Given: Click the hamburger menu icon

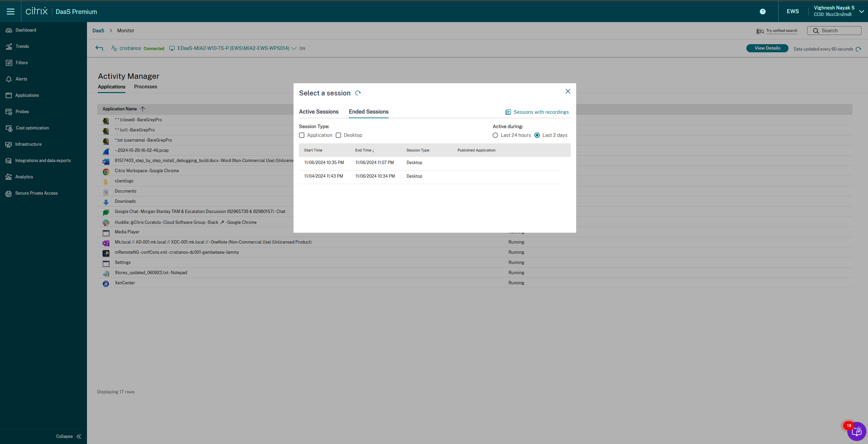Looking at the screenshot, I should pos(11,12).
